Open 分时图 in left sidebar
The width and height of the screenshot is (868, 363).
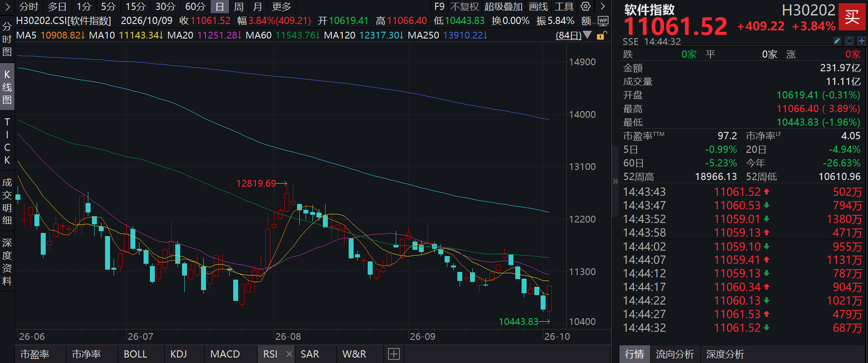coord(7,39)
